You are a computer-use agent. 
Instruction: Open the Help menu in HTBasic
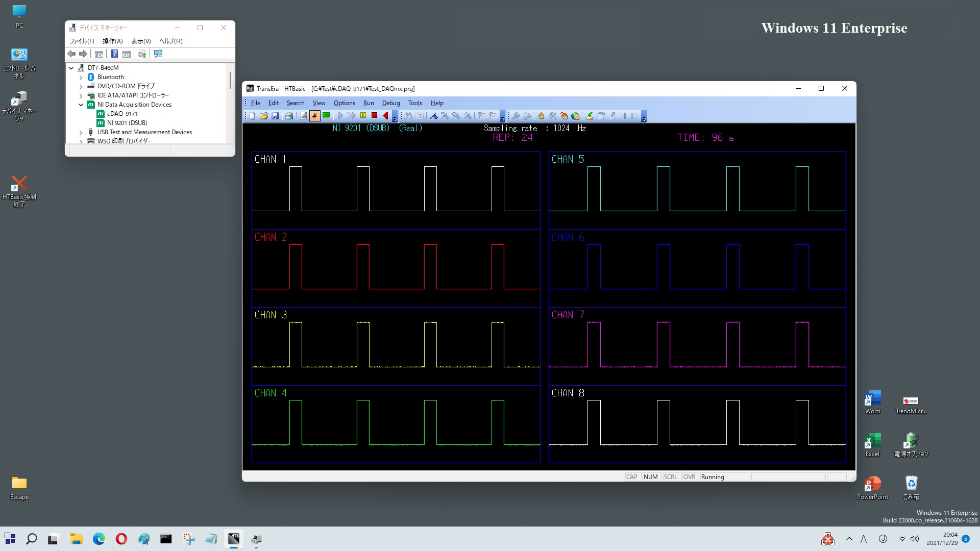tap(437, 103)
